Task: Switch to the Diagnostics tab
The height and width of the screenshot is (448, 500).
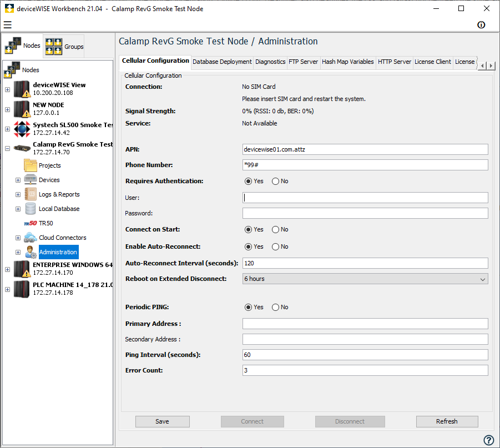Action: (270, 62)
